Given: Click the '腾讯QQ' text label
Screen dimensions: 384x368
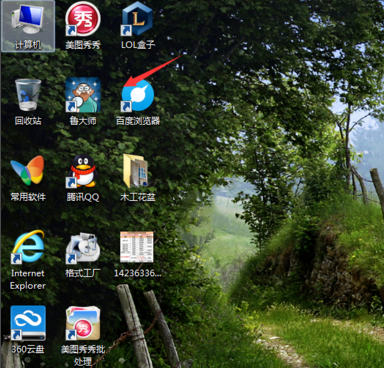Looking at the screenshot, I should point(83,197).
